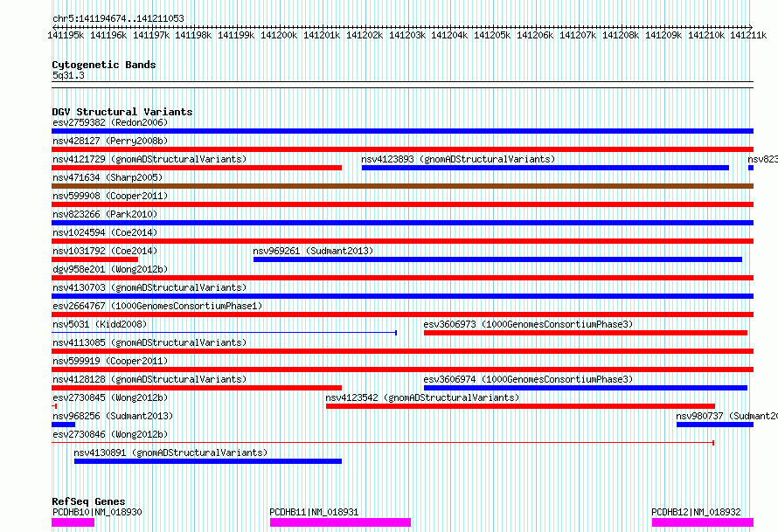The image size is (778, 532).
Task: Click the esv2759382 (Redon2006) blue variant bar
Action: click(402, 131)
